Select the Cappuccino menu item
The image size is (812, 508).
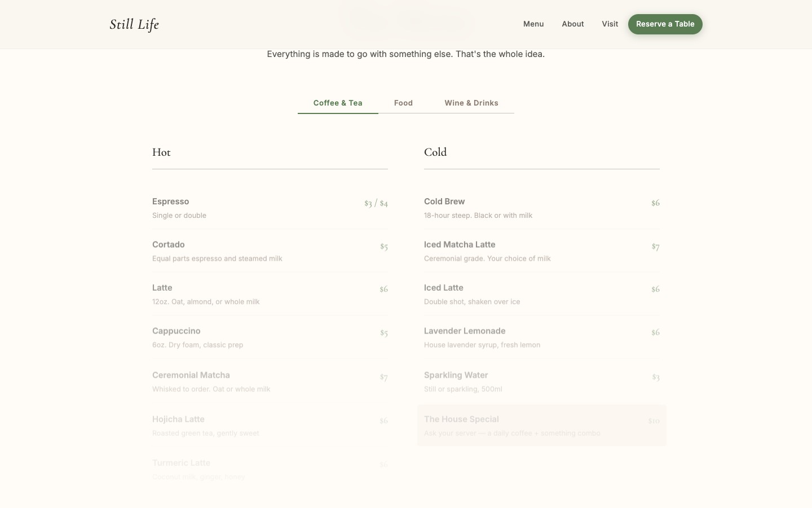click(270, 338)
